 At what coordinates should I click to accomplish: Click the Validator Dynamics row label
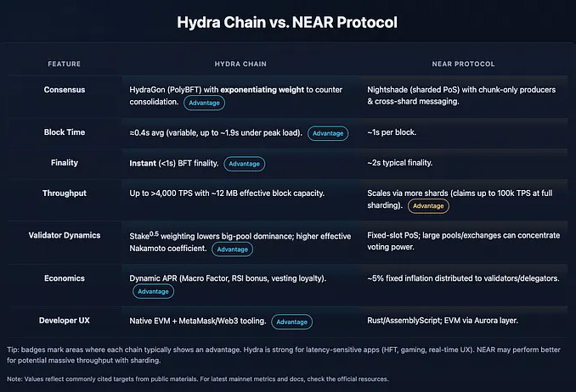coord(65,237)
